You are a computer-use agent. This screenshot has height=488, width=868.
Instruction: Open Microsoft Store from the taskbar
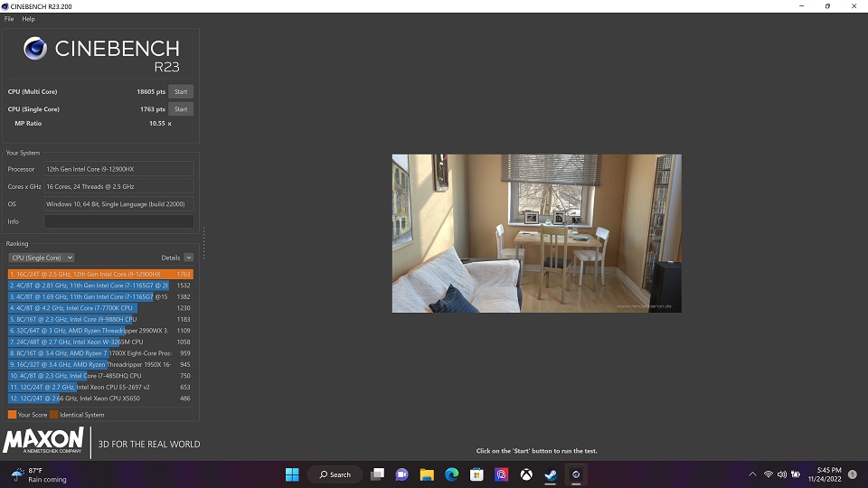click(x=476, y=474)
